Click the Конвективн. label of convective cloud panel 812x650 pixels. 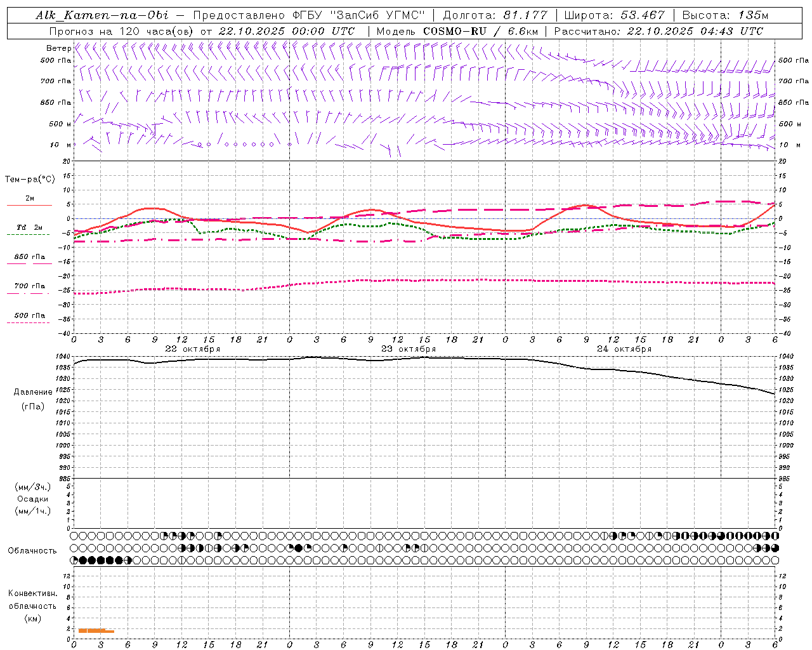point(33,594)
